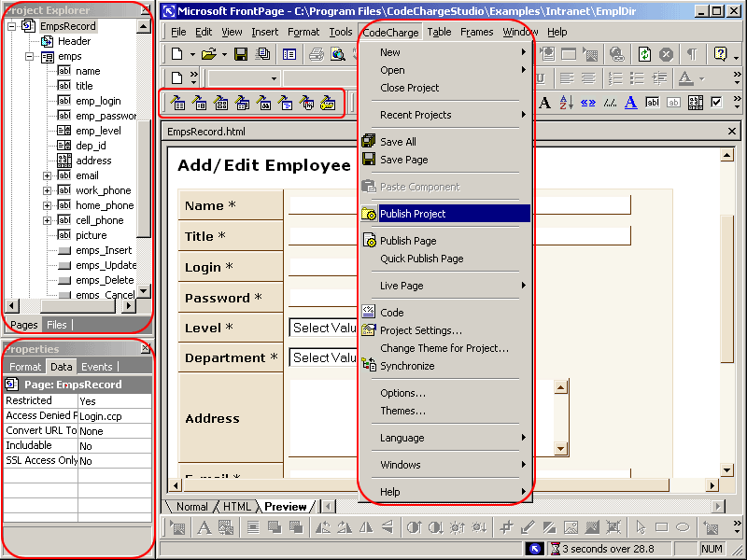747x560 pixels.
Task: Switch to the HTML view tab
Action: pyautogui.click(x=236, y=506)
